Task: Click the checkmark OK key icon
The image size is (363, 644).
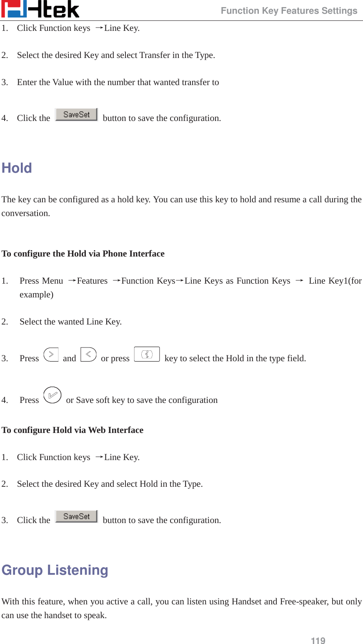Action: [52, 395]
